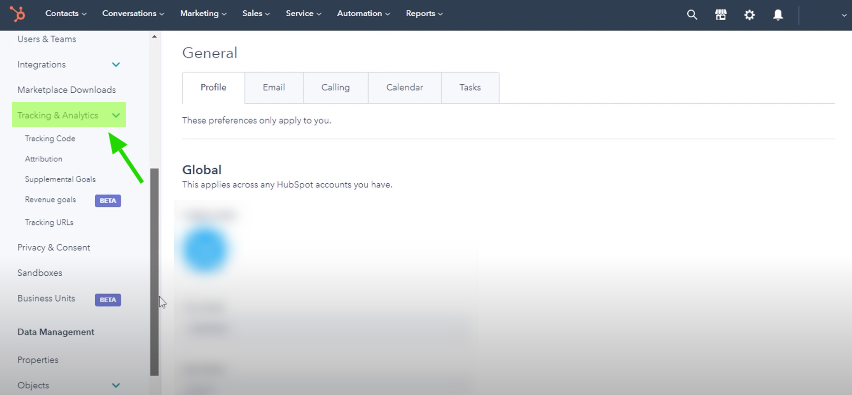Open Attribution settings
Image resolution: width=852 pixels, height=395 pixels.
coord(43,159)
